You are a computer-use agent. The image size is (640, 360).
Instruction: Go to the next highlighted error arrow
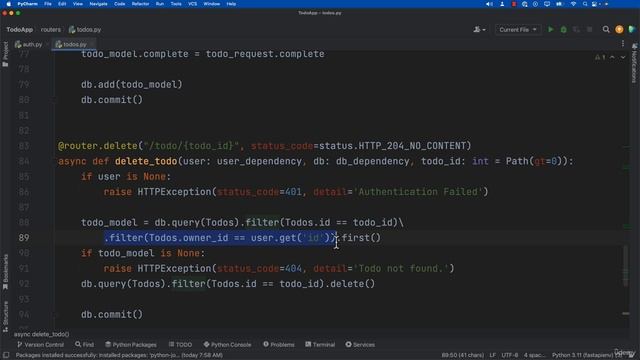[x=623, y=57]
